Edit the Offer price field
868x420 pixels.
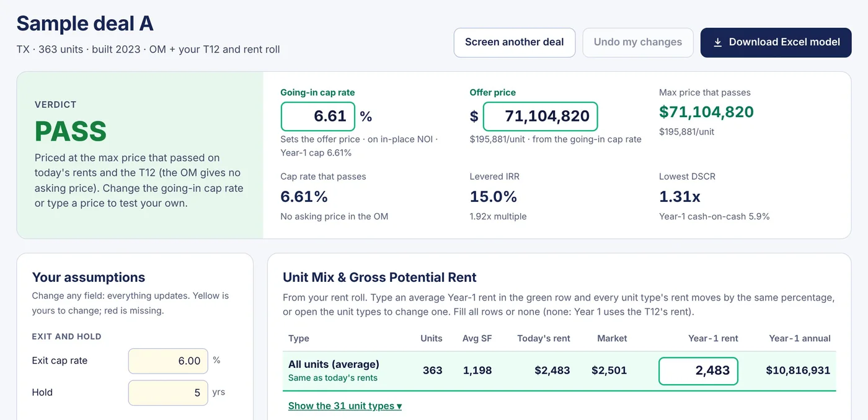point(540,116)
